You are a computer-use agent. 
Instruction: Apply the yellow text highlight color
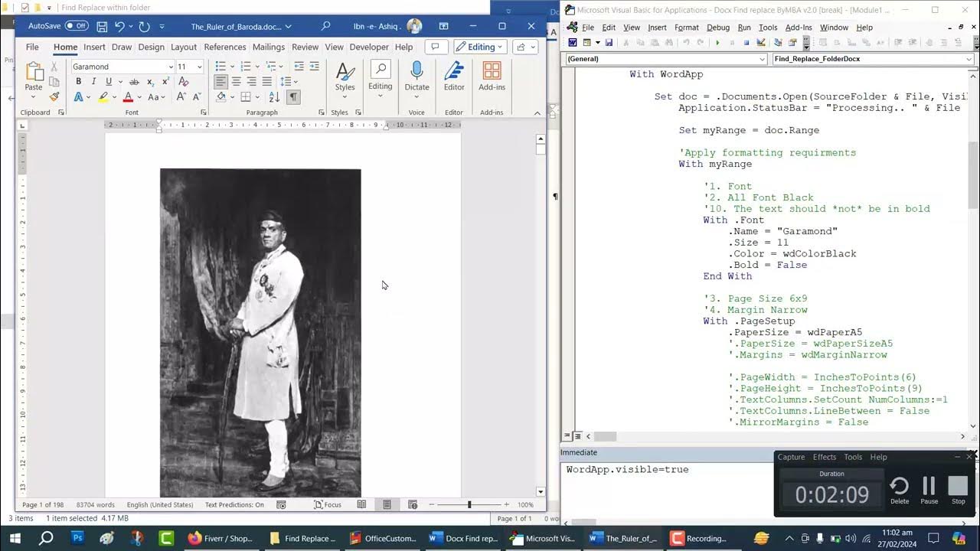(x=103, y=97)
